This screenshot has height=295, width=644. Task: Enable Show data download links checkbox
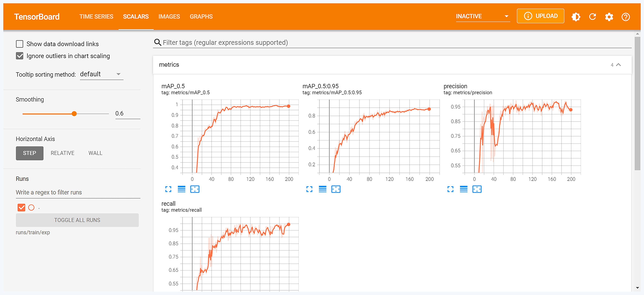pos(20,44)
